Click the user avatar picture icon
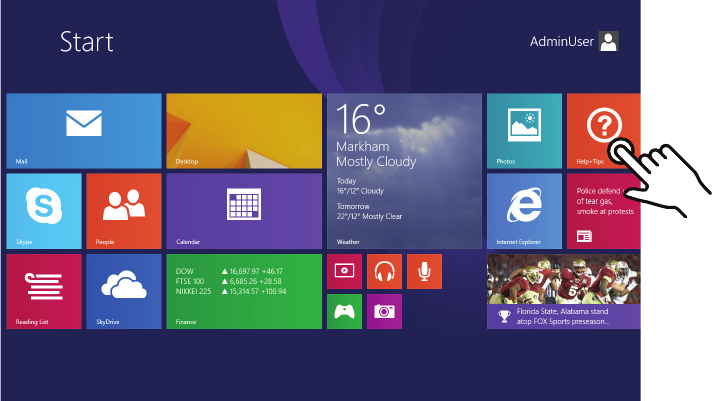Image resolution: width=712 pixels, height=401 pixels. pyautogui.click(x=608, y=41)
